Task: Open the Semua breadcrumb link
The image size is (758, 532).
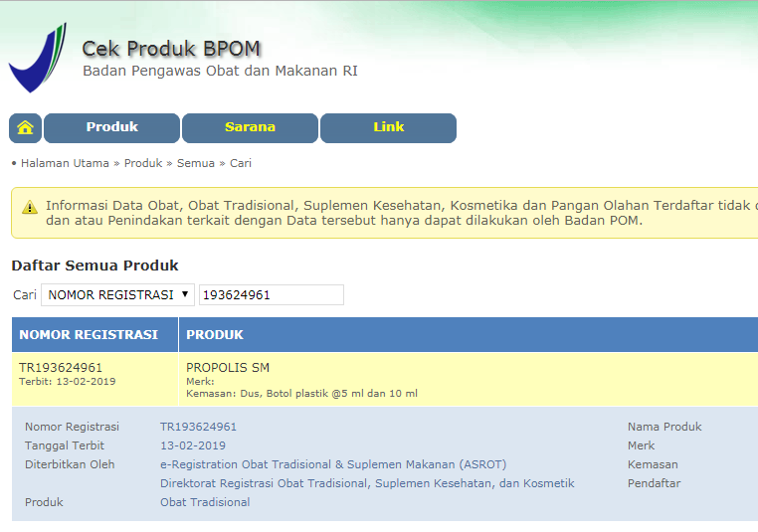Action: point(196,163)
